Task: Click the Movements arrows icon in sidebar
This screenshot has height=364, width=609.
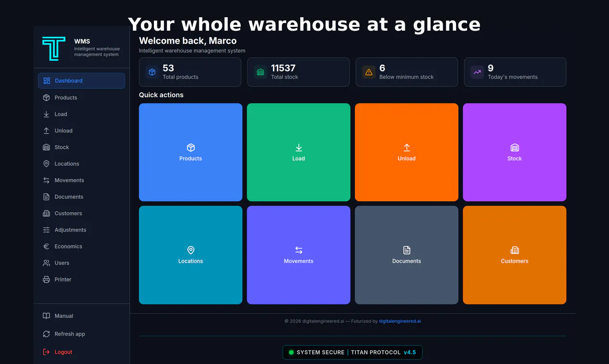Action: tap(47, 180)
